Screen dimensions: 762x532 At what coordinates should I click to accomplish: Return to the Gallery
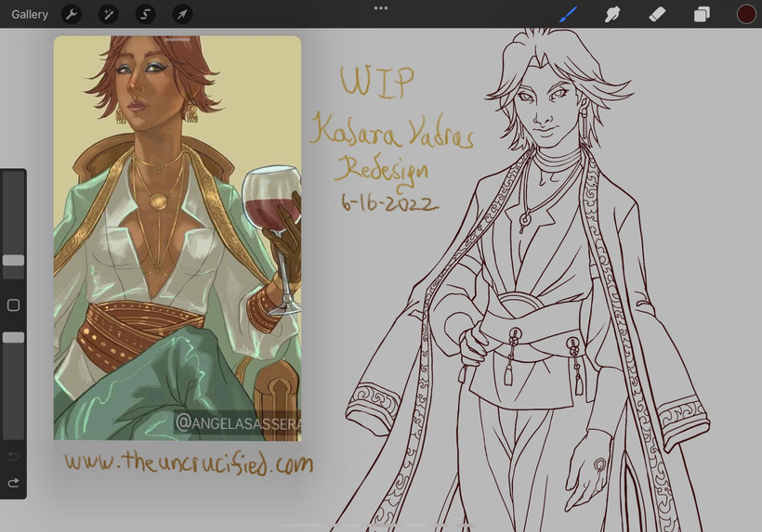pos(30,14)
